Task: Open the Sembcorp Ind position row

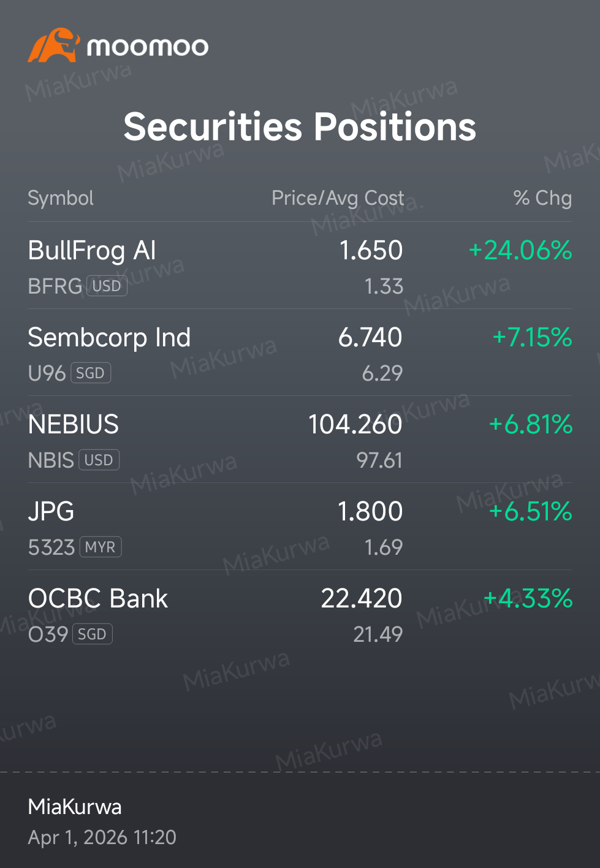Action: tap(300, 352)
